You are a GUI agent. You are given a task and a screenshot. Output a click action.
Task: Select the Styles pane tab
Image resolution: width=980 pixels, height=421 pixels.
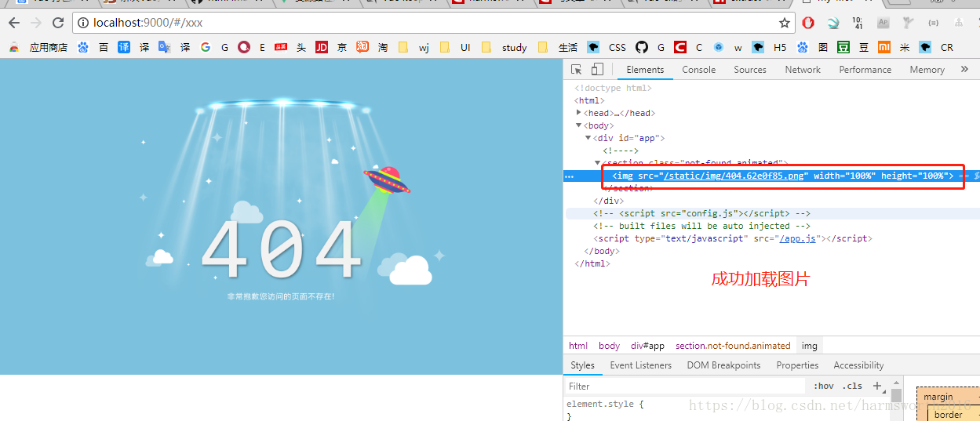tap(582, 365)
